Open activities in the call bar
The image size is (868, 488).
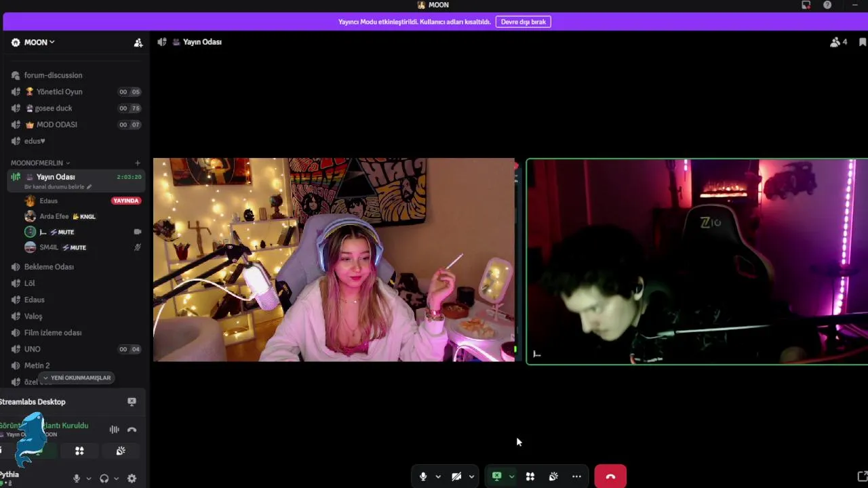tap(530, 476)
